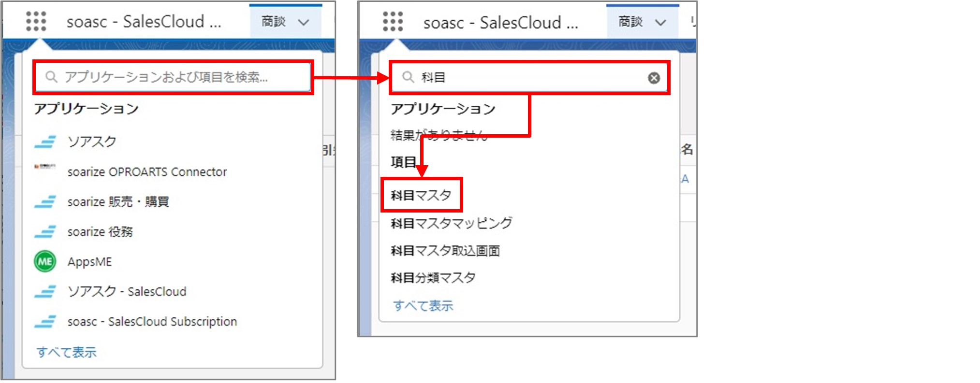Click soasc - SalesCloud title in right window

pos(500,23)
